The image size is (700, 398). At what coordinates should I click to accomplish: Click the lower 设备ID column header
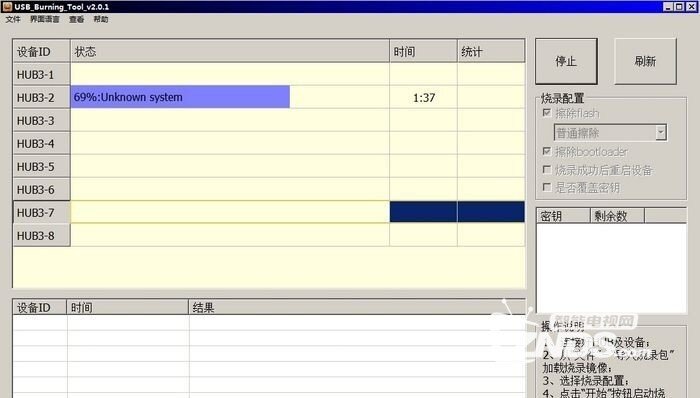pyautogui.click(x=40, y=307)
